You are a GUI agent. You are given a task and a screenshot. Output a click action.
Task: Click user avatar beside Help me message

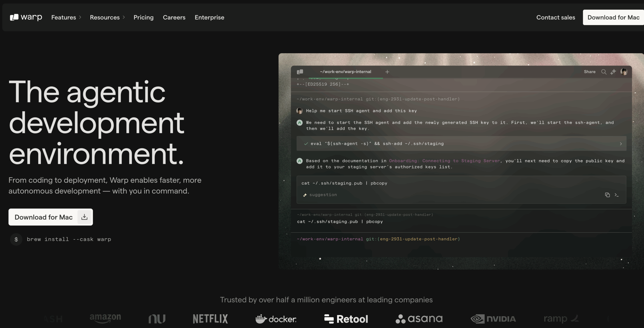point(299,111)
